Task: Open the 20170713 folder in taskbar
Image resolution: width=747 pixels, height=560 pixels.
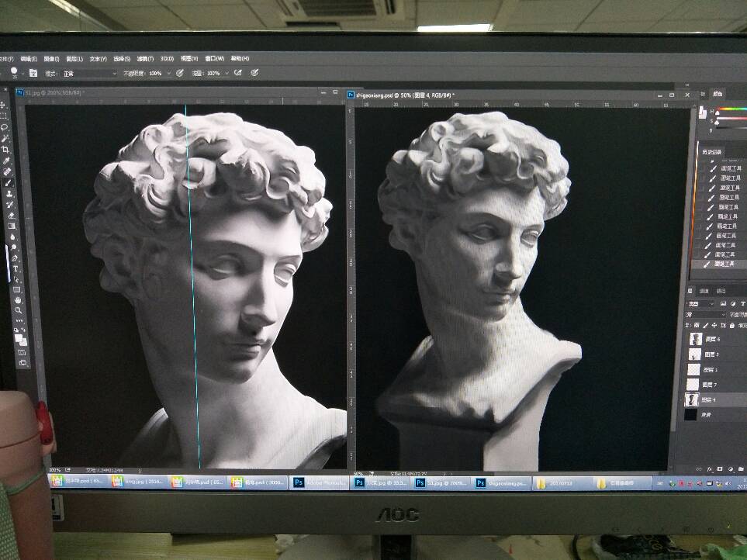Action: point(562,484)
